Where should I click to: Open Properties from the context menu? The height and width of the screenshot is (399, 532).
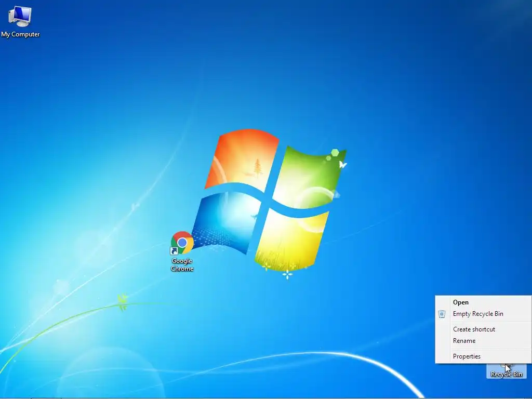pos(484,356)
